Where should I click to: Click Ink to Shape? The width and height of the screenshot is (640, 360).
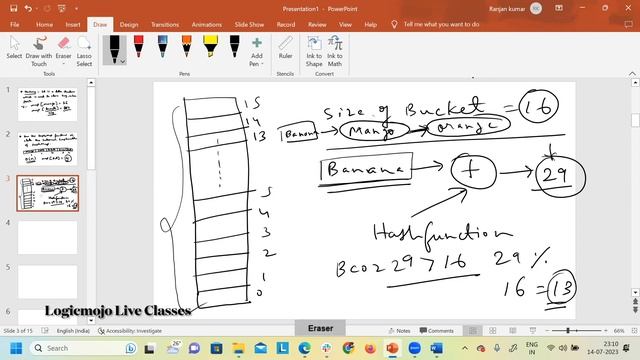314,51
